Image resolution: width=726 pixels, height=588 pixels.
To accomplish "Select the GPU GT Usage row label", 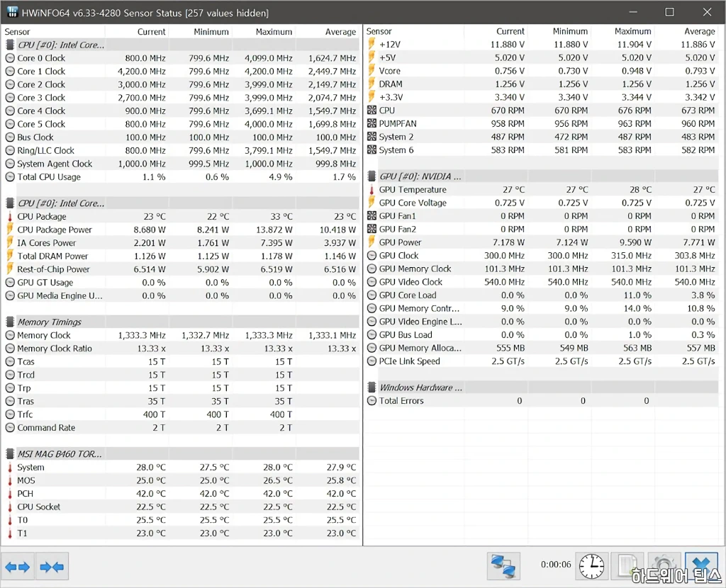I will [x=45, y=283].
